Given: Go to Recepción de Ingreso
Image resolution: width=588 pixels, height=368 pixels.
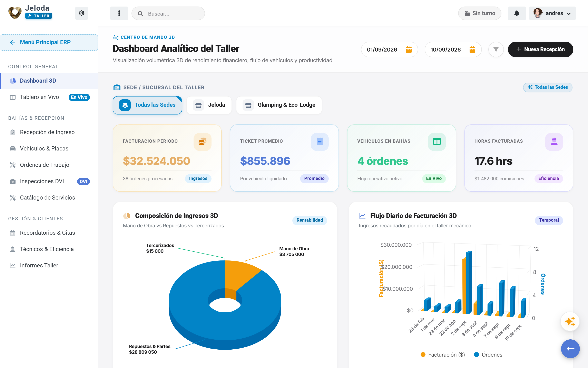Looking at the screenshot, I should 49,132.
